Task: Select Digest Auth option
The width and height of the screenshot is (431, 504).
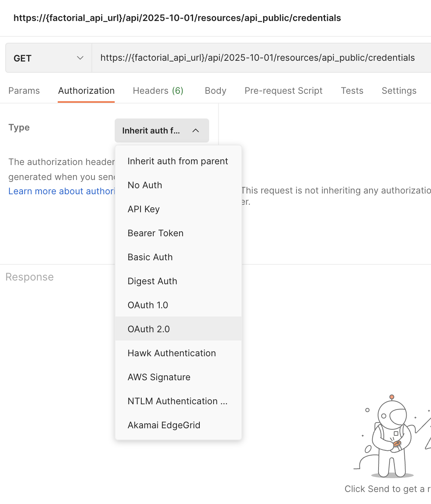Action: tap(178, 281)
